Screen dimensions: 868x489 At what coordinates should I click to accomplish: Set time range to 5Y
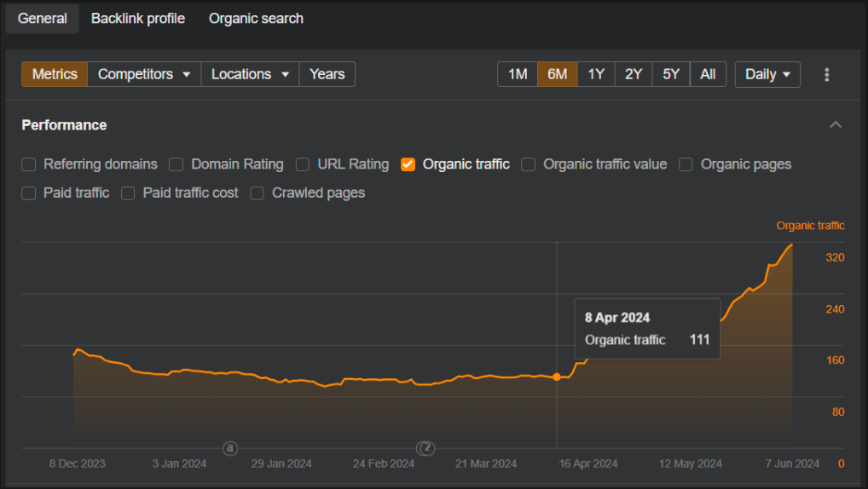pyautogui.click(x=671, y=74)
